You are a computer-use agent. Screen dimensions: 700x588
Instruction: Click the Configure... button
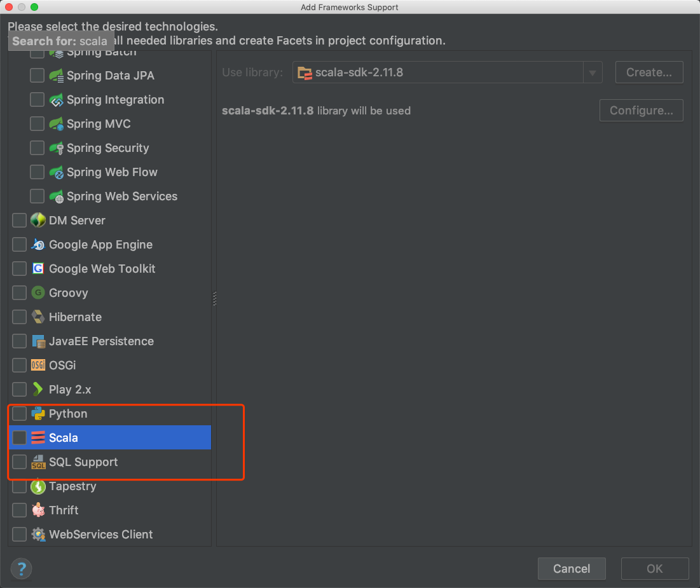click(641, 110)
